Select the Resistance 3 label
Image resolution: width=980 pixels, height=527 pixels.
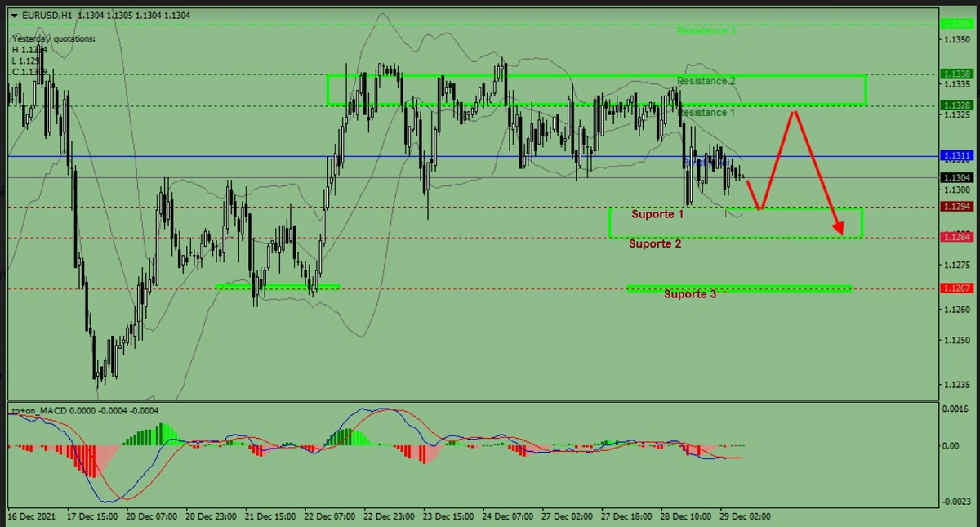click(x=706, y=31)
